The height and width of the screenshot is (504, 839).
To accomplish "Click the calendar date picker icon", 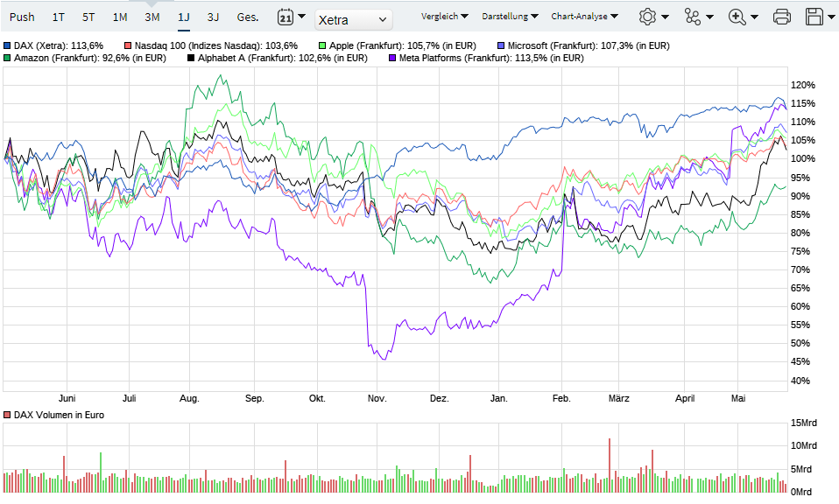I will [284, 17].
